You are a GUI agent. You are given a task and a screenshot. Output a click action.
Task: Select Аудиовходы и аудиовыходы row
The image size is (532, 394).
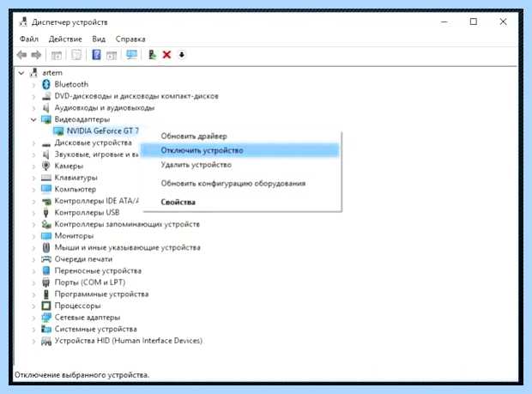105,108
